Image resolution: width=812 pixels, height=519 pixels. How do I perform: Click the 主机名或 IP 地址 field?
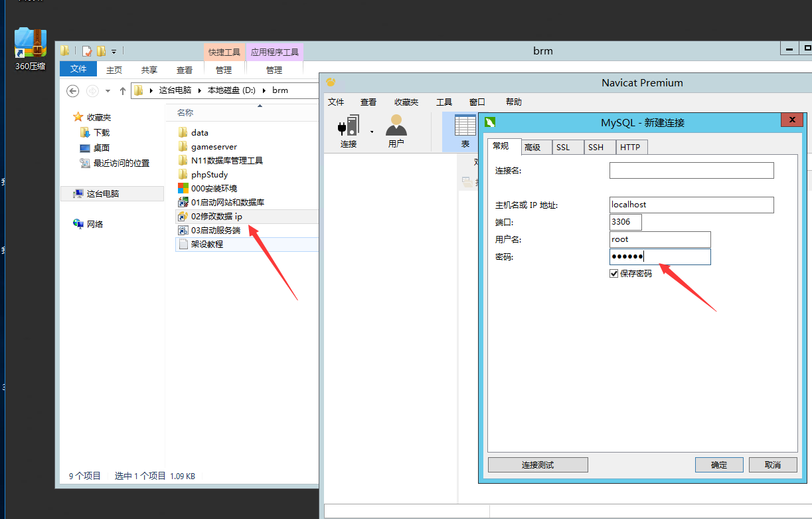coord(692,205)
